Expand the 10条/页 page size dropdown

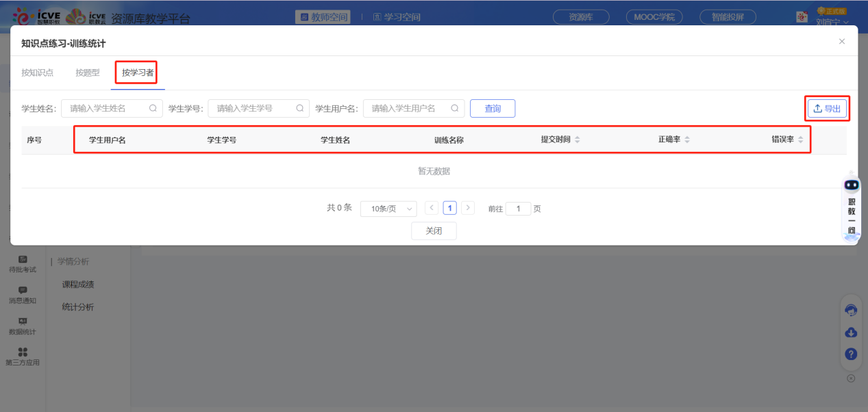[x=388, y=209]
